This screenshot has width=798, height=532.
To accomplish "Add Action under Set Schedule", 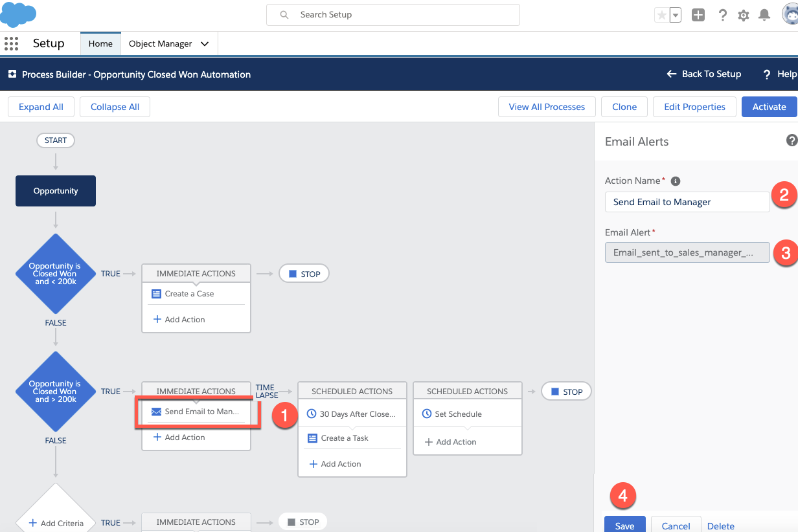I will (451, 442).
